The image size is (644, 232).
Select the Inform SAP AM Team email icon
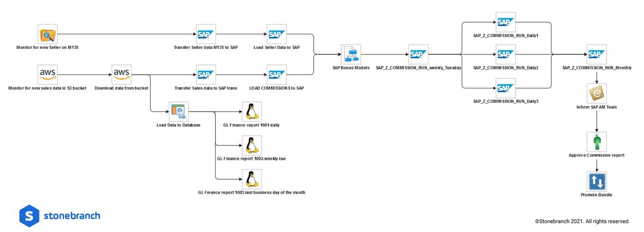597,93
